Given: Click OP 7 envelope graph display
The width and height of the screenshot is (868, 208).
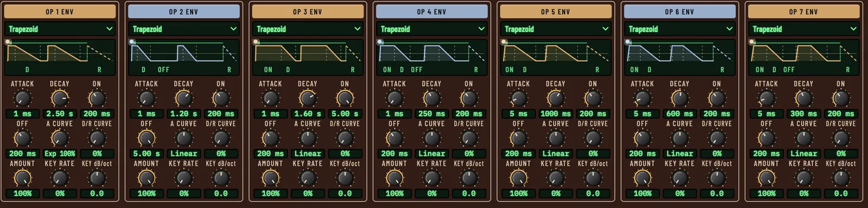Looking at the screenshot, I should click(x=804, y=57).
